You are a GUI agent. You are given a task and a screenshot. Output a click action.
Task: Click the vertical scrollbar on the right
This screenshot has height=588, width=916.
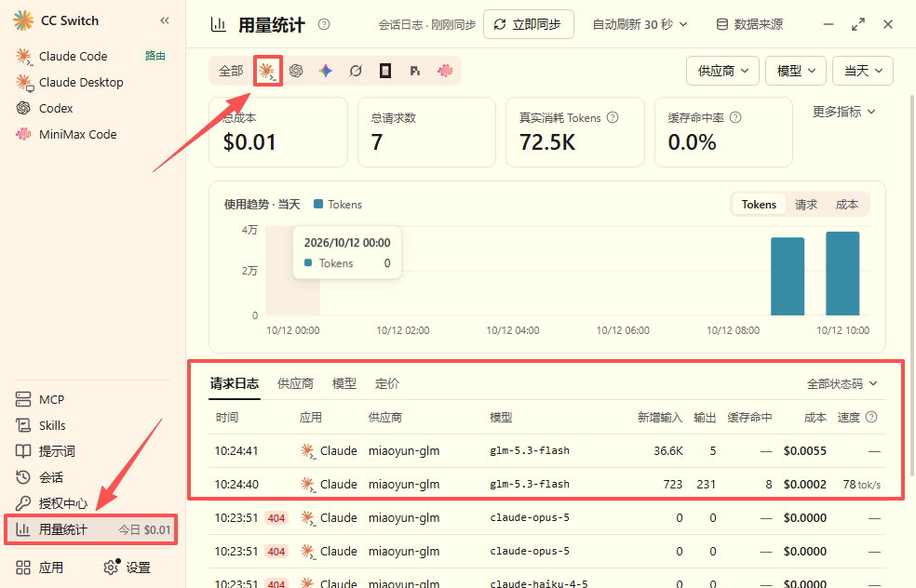click(x=912, y=285)
